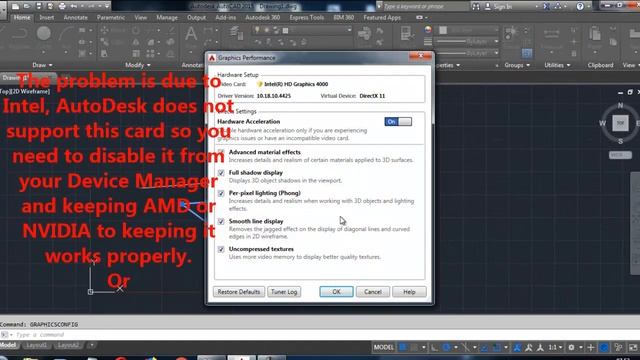Click the Save icon in quick access toolbar
Viewport: 640px width, 360px height.
(x=39, y=6)
